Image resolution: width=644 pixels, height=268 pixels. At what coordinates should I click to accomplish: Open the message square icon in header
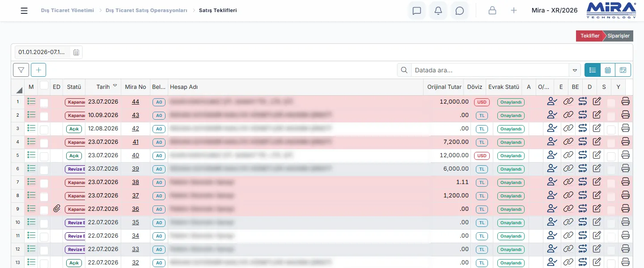(417, 11)
